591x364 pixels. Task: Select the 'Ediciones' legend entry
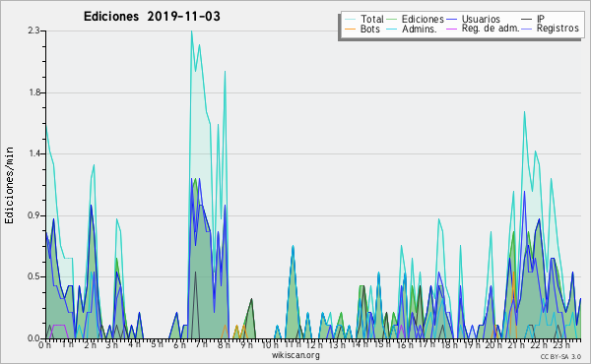coord(423,19)
